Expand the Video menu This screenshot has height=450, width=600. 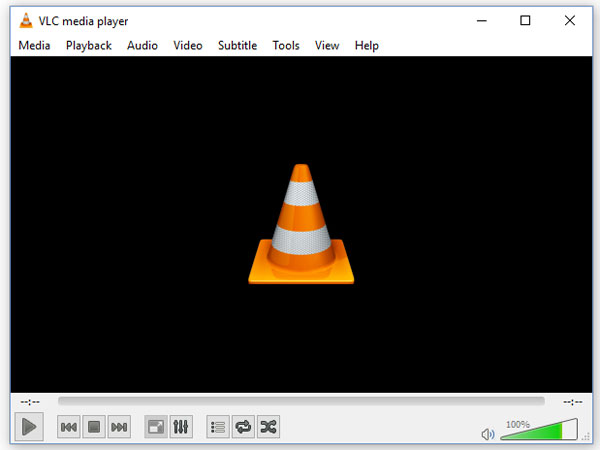[x=187, y=45]
